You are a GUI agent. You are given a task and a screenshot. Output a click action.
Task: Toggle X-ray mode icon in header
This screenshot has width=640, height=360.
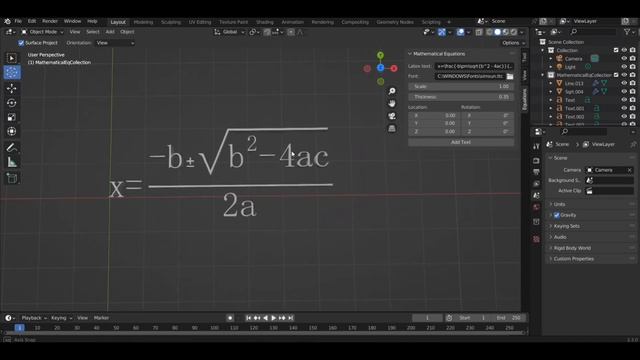coord(479,32)
